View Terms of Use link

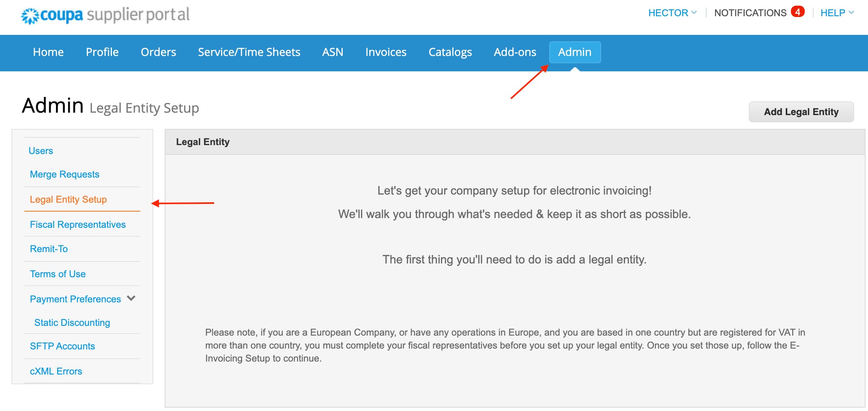pos(58,274)
